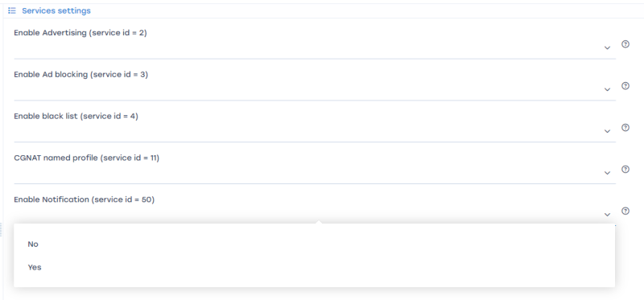Image resolution: width=644 pixels, height=300 pixels.
Task: Open the CGNAT named profile dropdown chevron
Action: 607,173
